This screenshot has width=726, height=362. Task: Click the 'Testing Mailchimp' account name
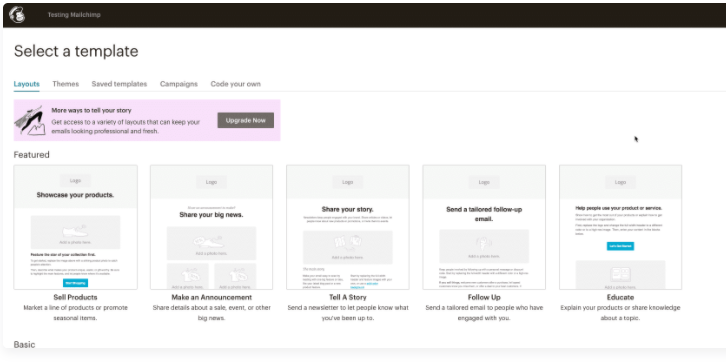[74, 15]
